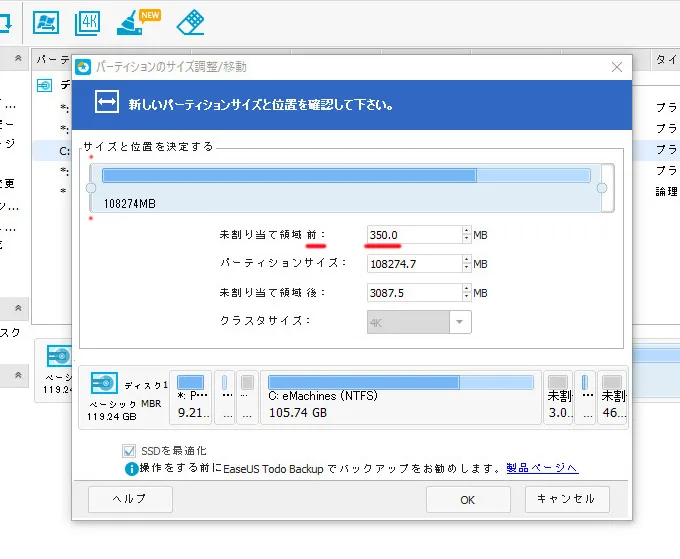Increase 未割り当て領域 後 value with up arrow

tap(466, 288)
